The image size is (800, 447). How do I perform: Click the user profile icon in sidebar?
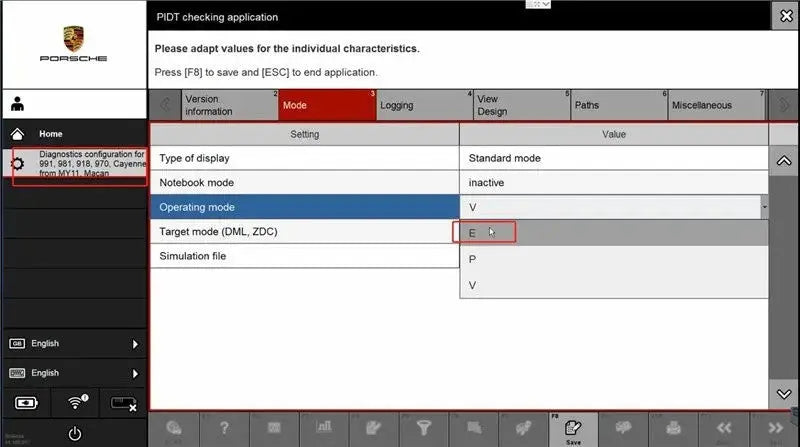tap(18, 104)
